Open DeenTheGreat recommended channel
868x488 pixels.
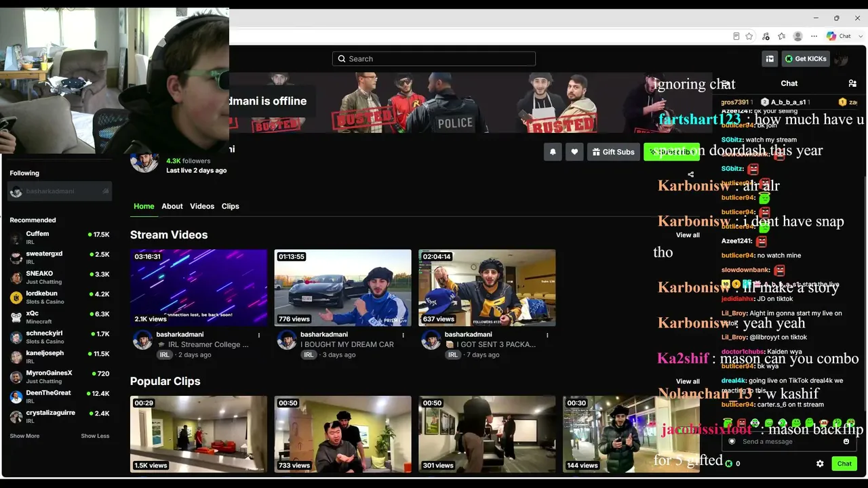click(x=60, y=396)
